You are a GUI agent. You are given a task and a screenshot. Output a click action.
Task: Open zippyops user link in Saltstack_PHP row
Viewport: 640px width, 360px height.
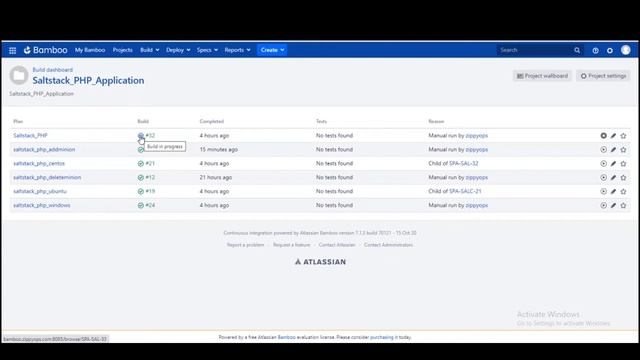point(476,136)
